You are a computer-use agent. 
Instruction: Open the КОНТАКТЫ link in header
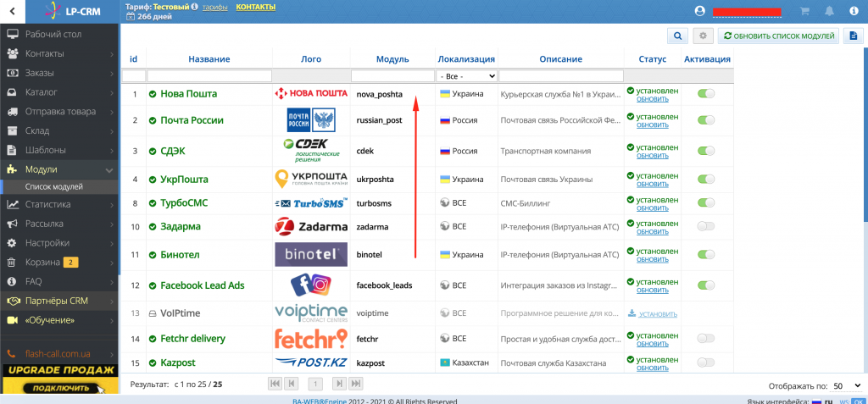coord(255,7)
